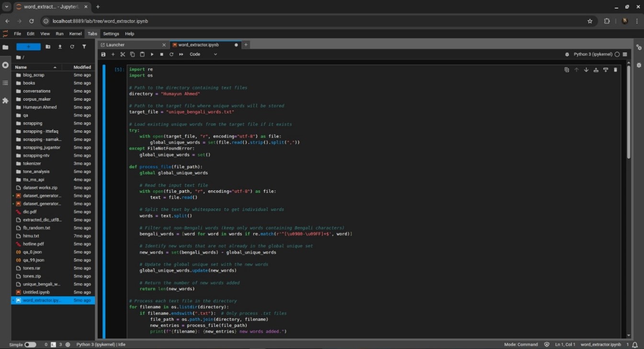Delete the cell with the trash icon
644x349 pixels.
[x=615, y=70]
